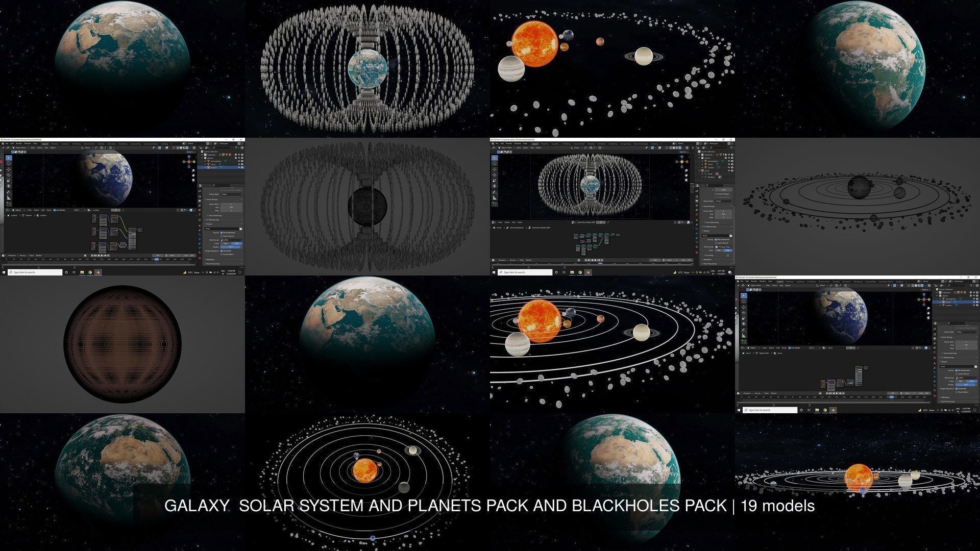Click viewport zoom icon in Geometry Nodes screenshot

click(686, 170)
